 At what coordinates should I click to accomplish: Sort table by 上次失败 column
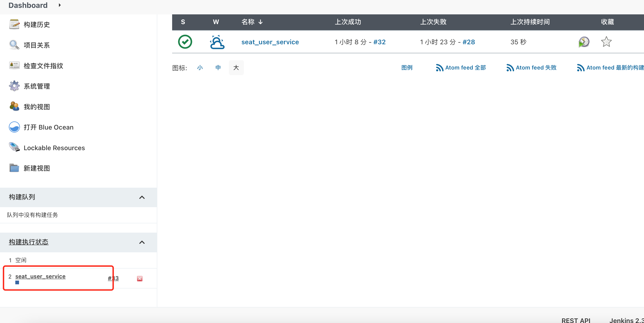[433, 22]
